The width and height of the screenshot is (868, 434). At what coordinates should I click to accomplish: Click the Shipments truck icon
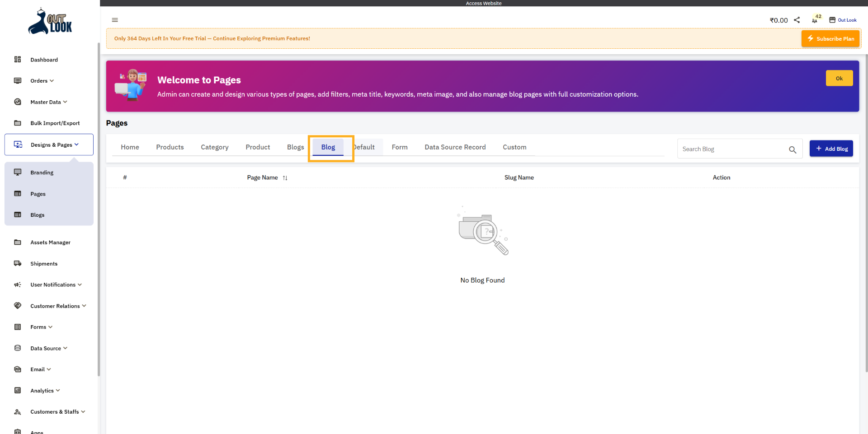[17, 263]
